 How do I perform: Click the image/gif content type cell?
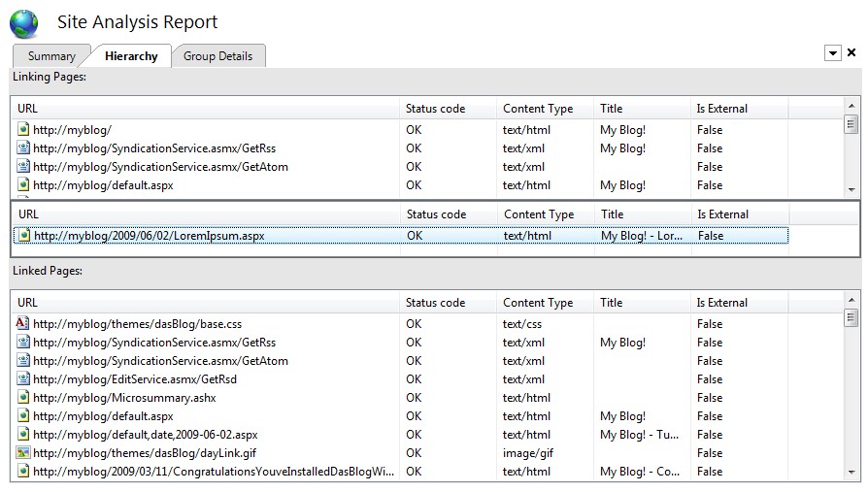[528, 453]
